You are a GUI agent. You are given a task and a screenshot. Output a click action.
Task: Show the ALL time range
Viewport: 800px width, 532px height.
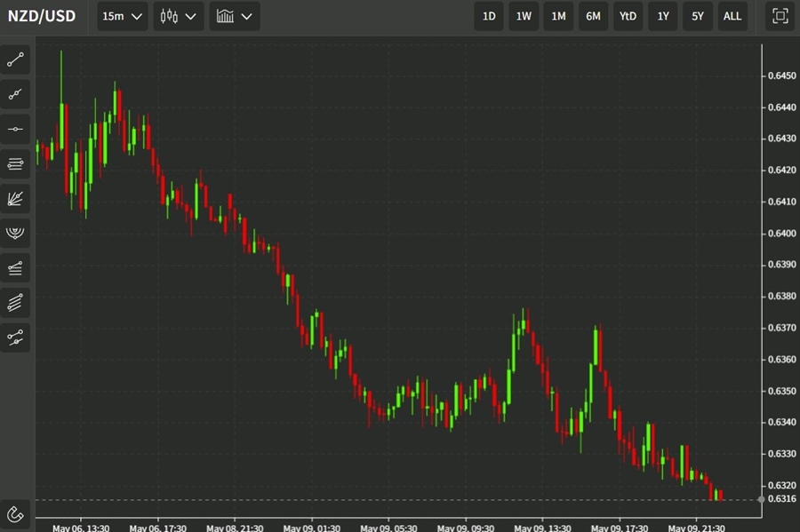coord(732,16)
